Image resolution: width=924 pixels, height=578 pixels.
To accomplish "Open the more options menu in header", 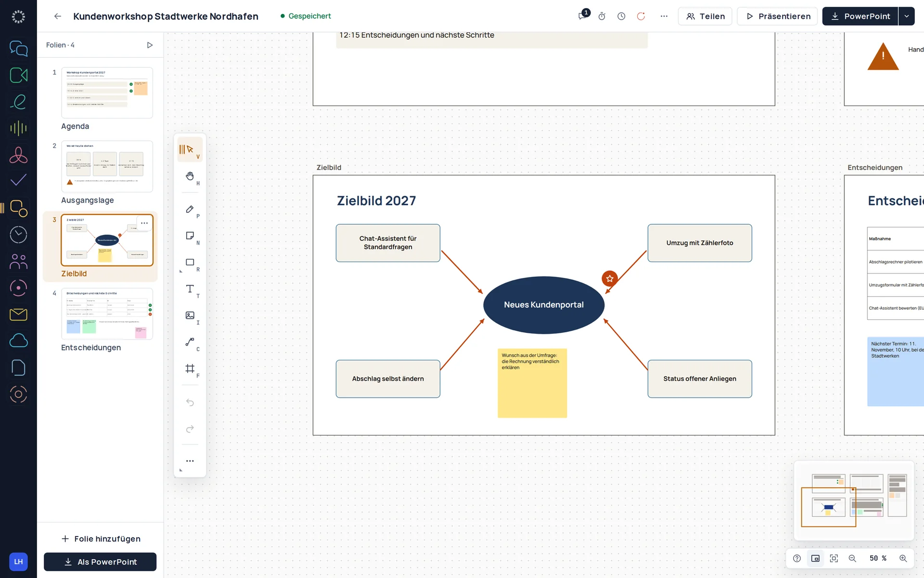I will [664, 16].
